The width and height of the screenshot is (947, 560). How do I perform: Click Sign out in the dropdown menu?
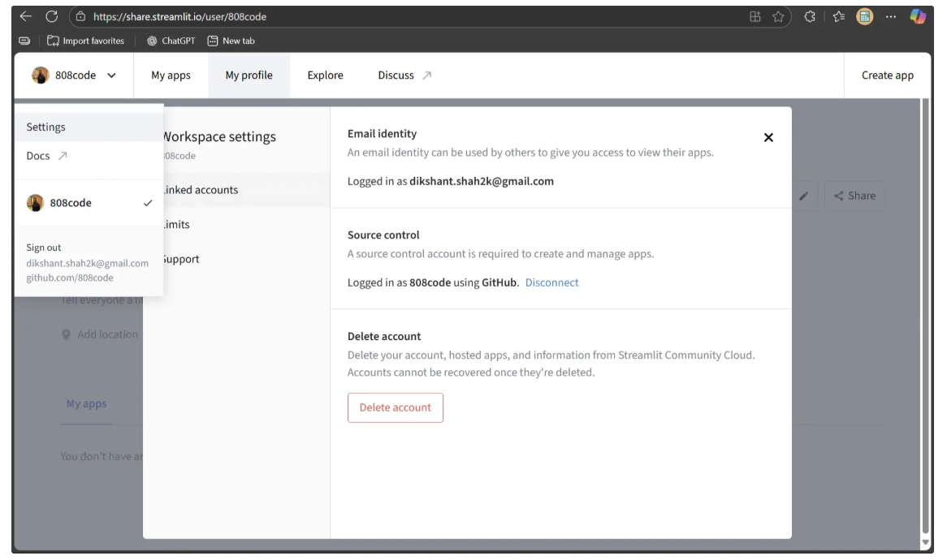click(x=44, y=248)
